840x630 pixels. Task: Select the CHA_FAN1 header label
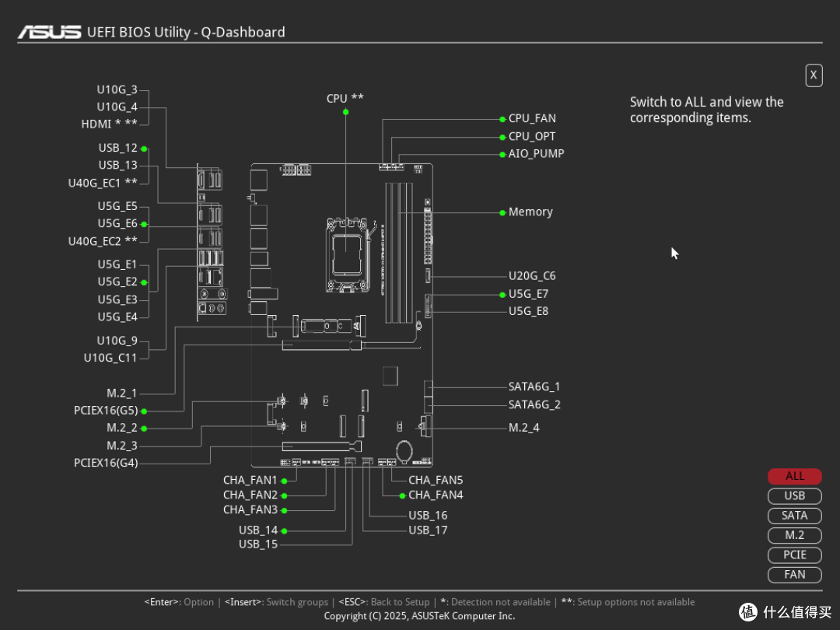(250, 481)
